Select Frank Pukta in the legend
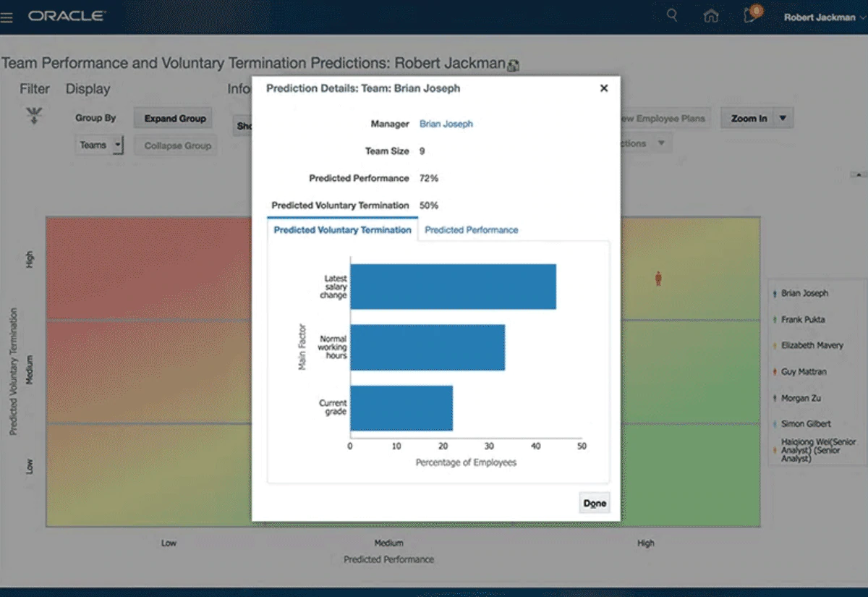Viewport: 868px width, 597px height. [802, 319]
